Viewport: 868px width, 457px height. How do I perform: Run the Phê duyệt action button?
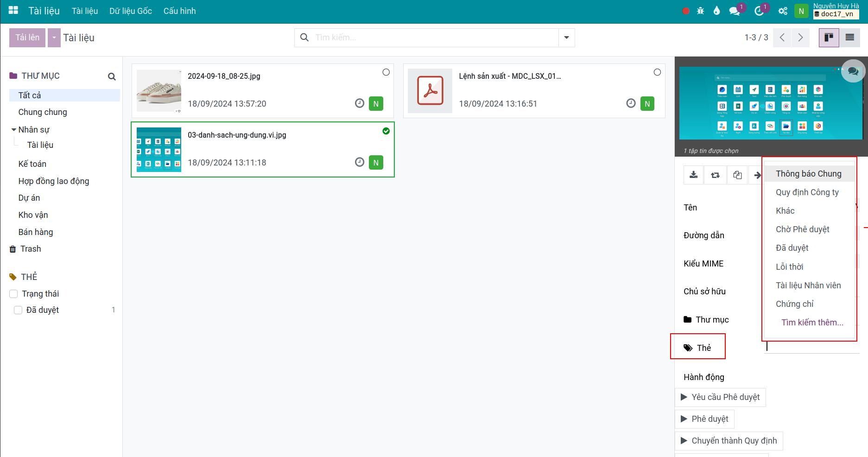click(x=704, y=419)
